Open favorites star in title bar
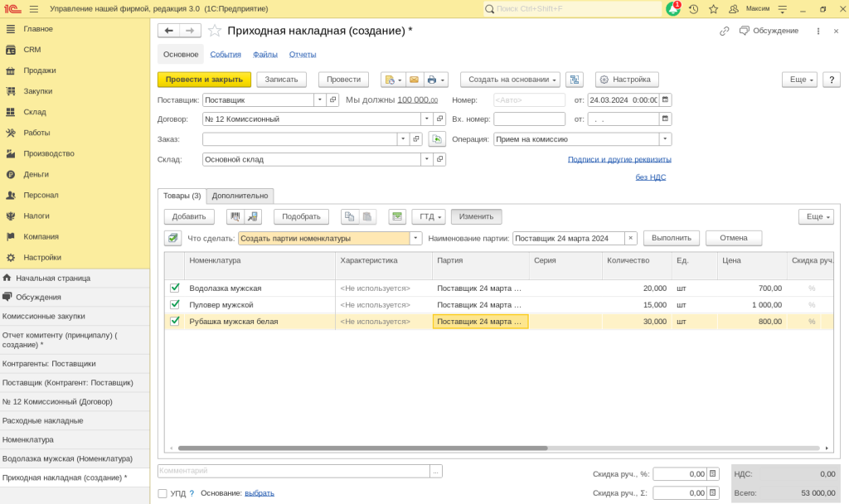This screenshot has width=849, height=504. click(x=714, y=8)
